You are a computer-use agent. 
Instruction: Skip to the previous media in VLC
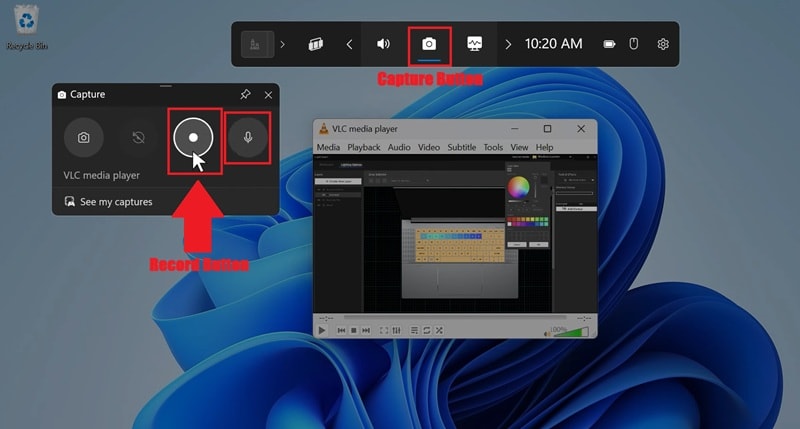pyautogui.click(x=341, y=331)
